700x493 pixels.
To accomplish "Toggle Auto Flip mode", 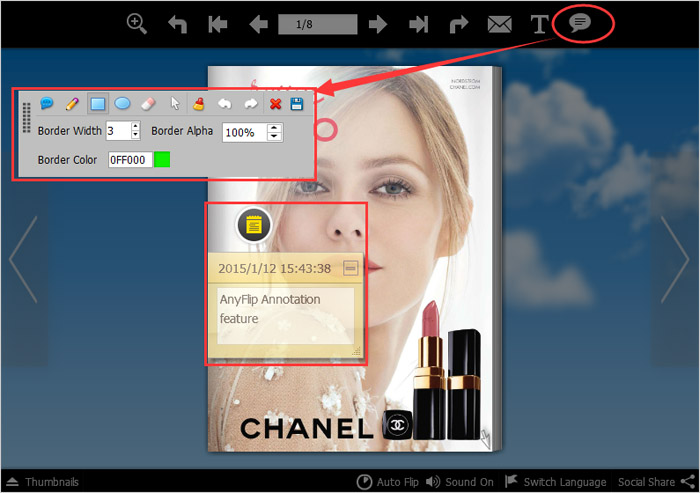I will pyautogui.click(x=388, y=482).
